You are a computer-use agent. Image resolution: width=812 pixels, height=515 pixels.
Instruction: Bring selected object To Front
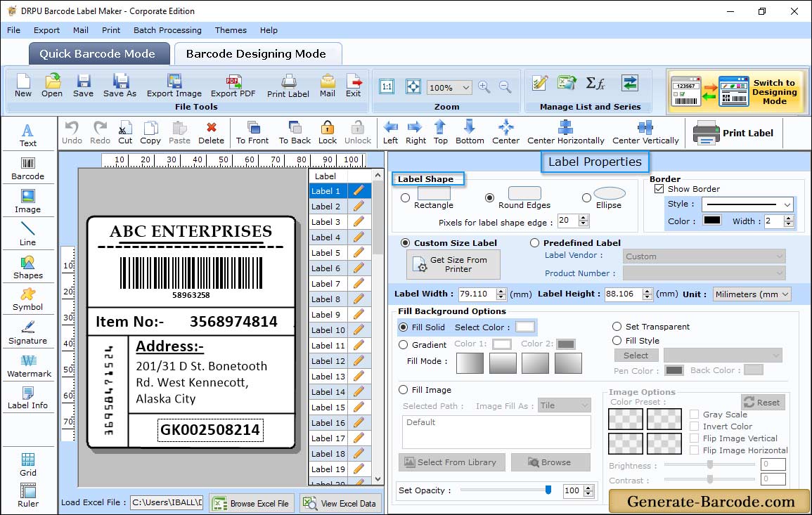(252, 133)
